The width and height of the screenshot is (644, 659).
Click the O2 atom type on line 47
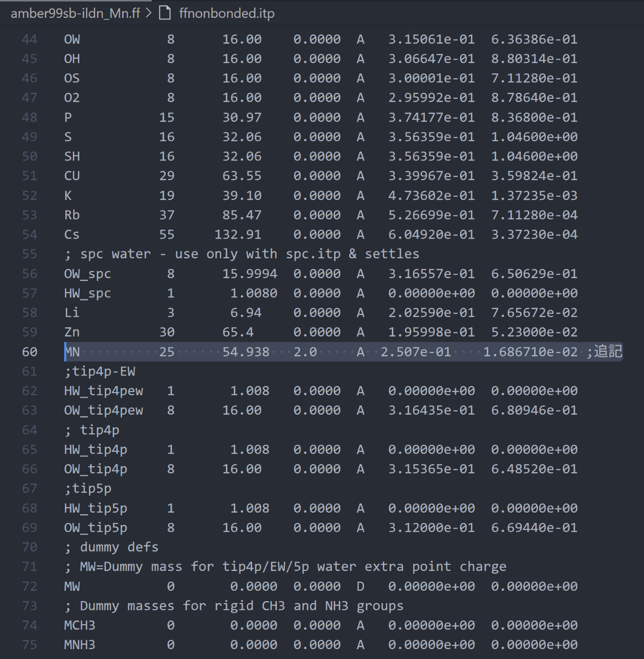(72, 98)
